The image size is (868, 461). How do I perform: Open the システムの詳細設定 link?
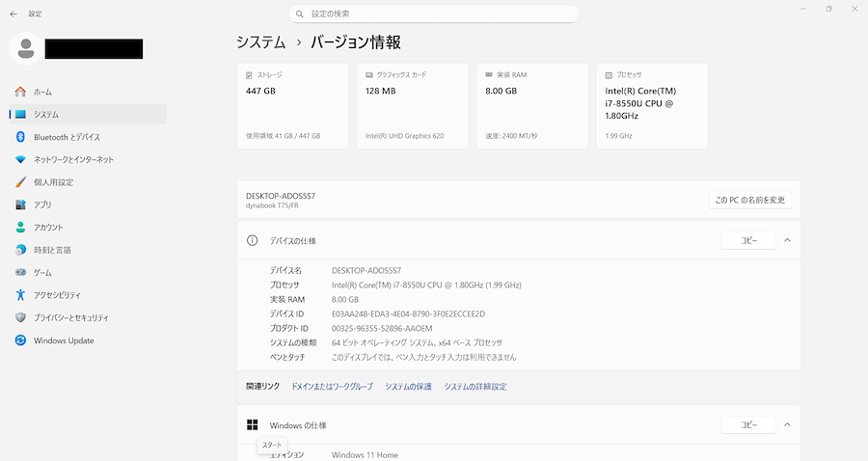(475, 387)
